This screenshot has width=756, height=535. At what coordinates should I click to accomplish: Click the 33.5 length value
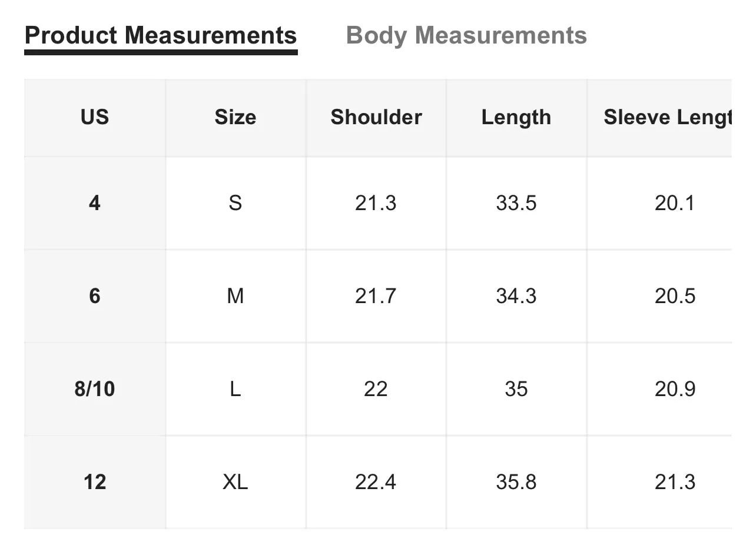coord(516,203)
